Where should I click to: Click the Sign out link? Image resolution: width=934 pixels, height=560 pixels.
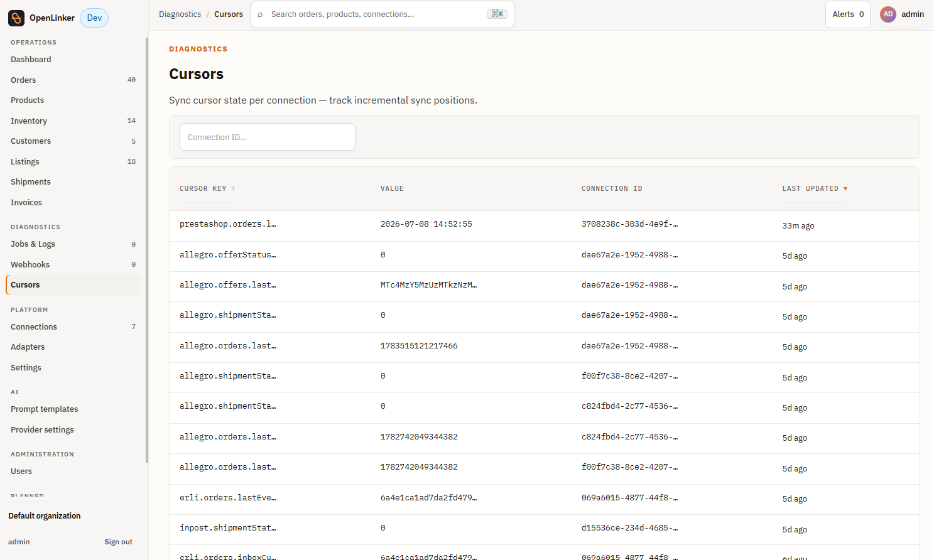pos(118,542)
